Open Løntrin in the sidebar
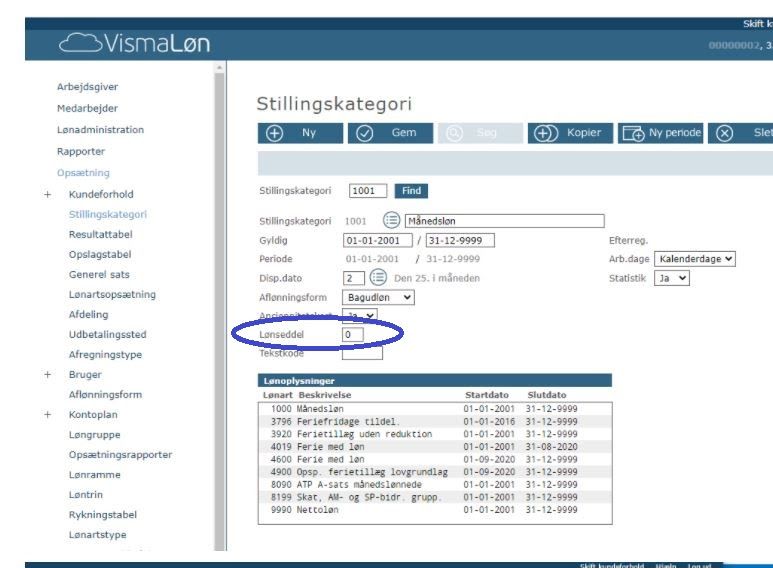 86,495
